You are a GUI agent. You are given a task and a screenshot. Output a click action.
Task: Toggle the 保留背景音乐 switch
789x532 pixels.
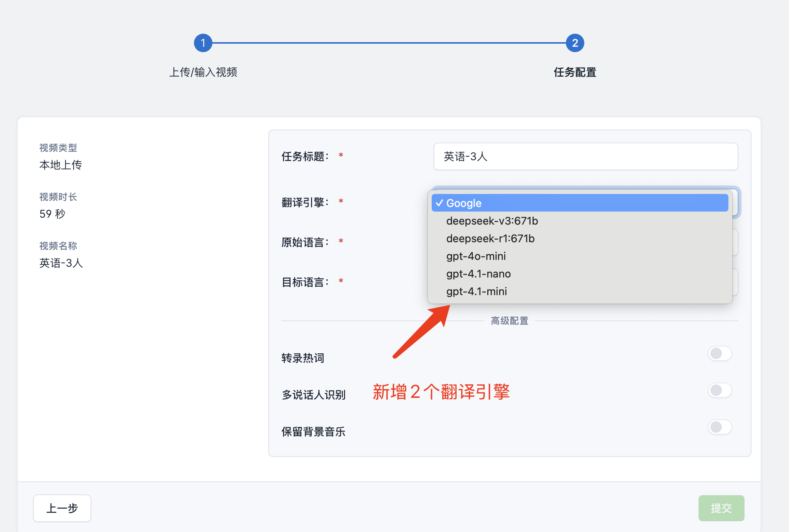(720, 427)
